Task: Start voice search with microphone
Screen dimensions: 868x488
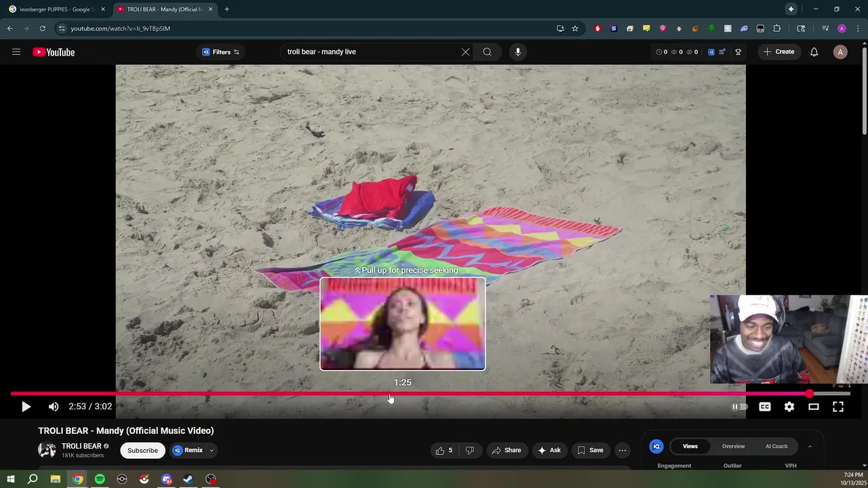Action: pyautogui.click(x=517, y=52)
